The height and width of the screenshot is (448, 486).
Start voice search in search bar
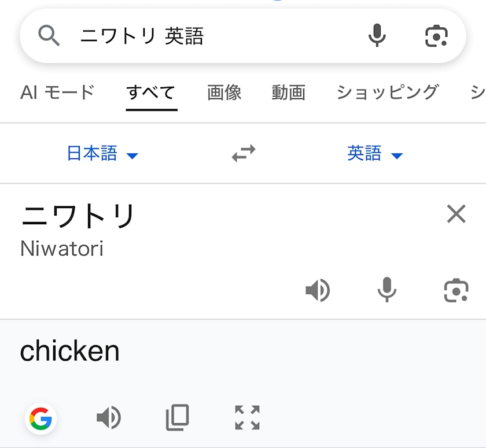[377, 36]
